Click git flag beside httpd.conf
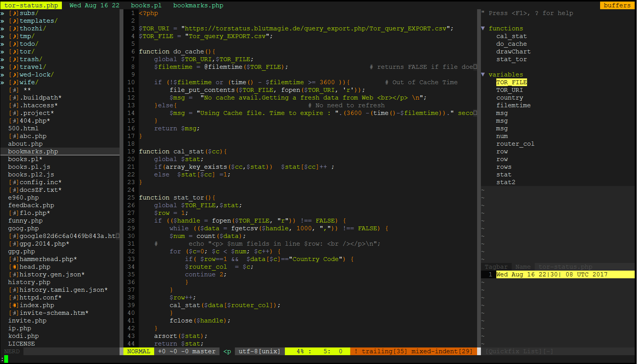Image resolution: width=637 pixels, height=364 pixels. click(14, 298)
